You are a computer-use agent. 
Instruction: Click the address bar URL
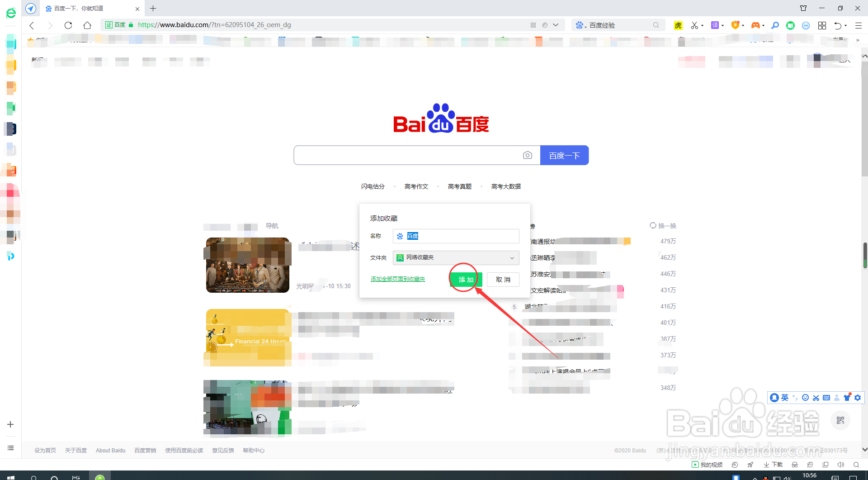(x=214, y=25)
